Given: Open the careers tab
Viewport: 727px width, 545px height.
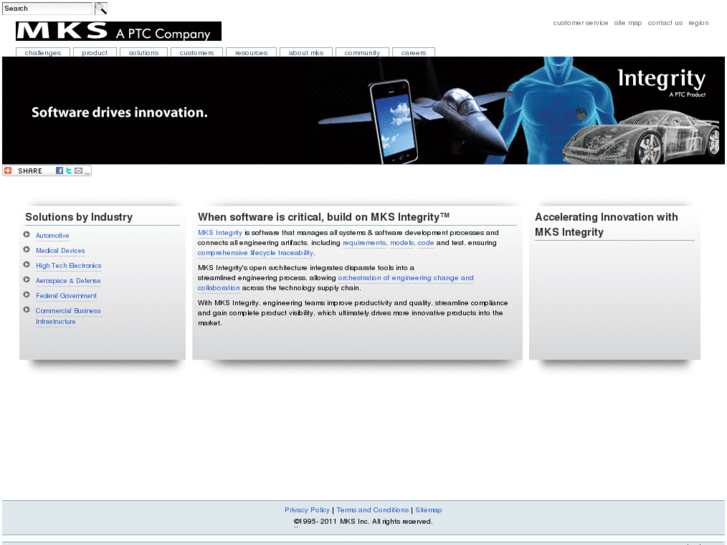Looking at the screenshot, I should click(x=413, y=52).
